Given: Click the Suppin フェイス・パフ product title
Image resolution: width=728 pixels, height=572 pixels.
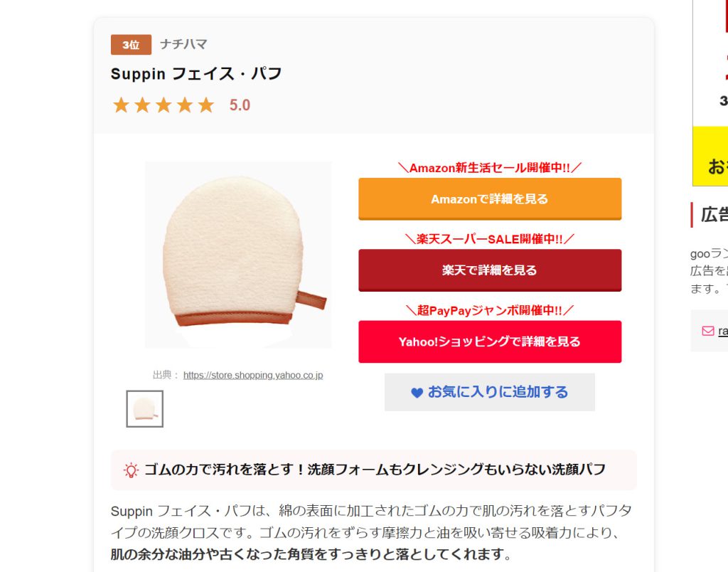Looking at the screenshot, I should [196, 73].
